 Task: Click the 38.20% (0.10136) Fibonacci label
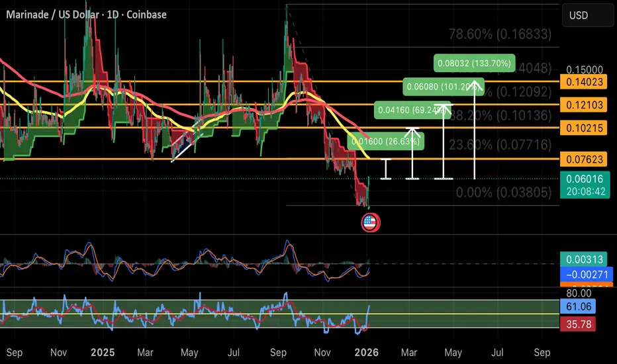[500, 115]
